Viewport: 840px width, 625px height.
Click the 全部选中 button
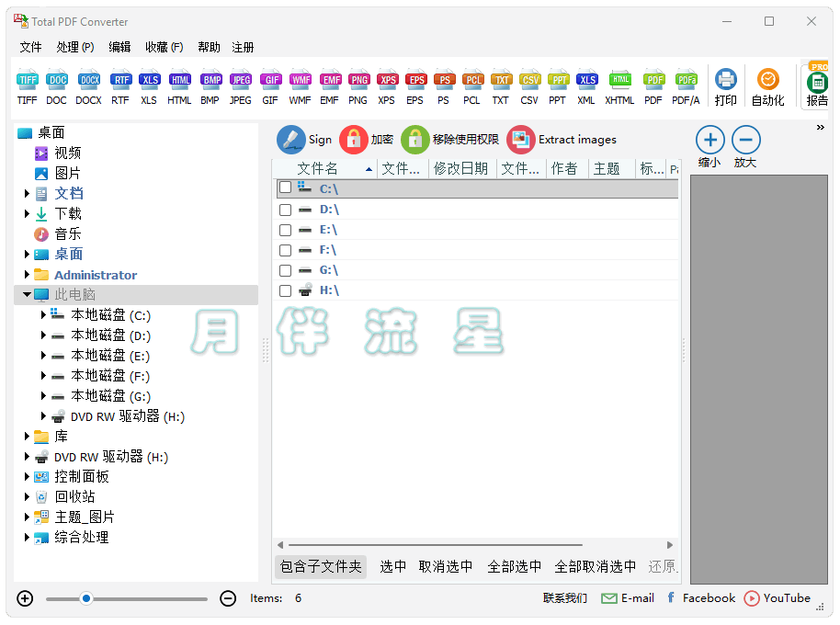[x=515, y=566]
